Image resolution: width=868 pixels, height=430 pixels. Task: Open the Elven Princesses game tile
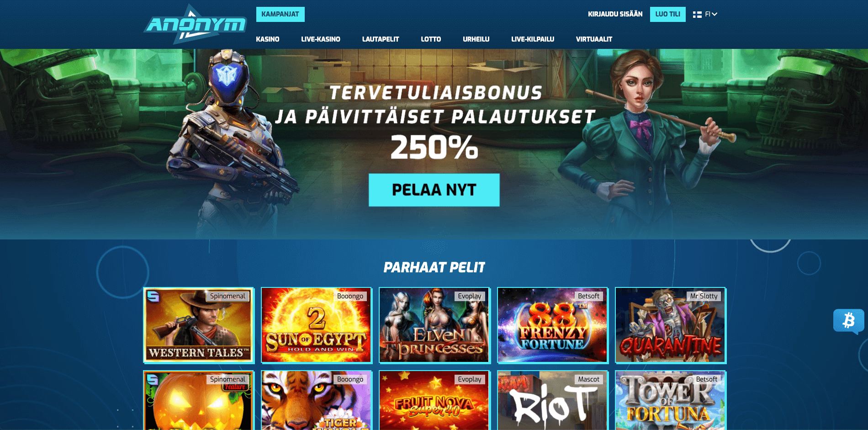coord(434,325)
